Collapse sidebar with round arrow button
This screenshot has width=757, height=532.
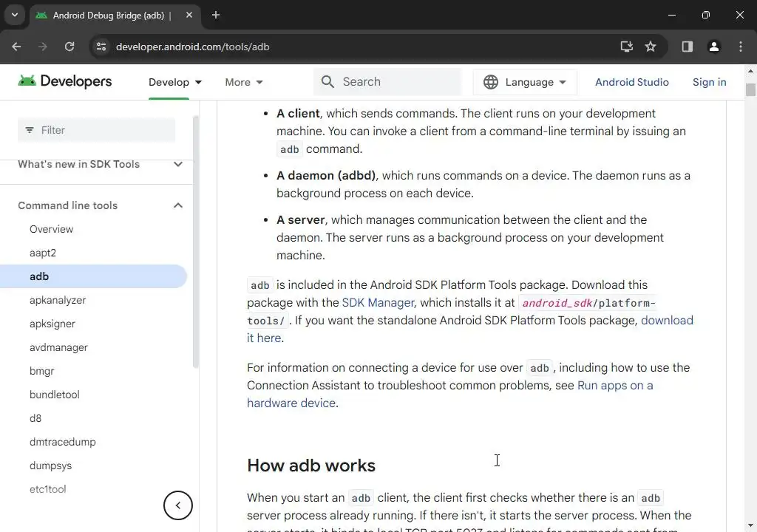coord(177,505)
